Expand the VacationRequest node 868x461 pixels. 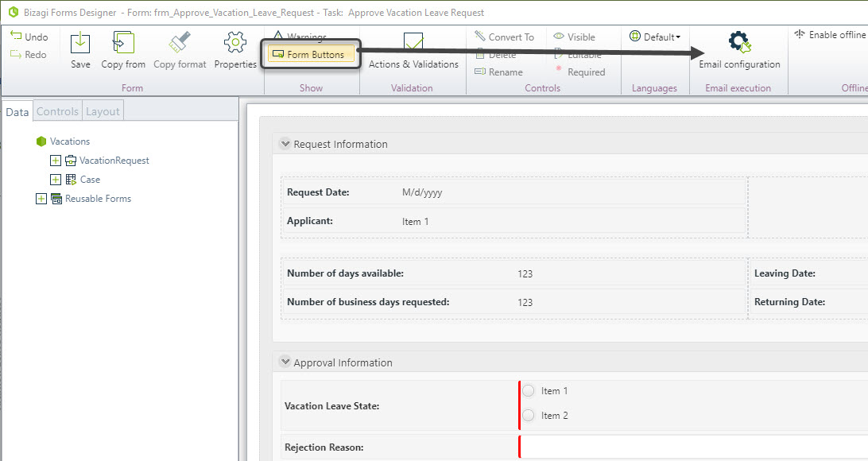(x=56, y=161)
